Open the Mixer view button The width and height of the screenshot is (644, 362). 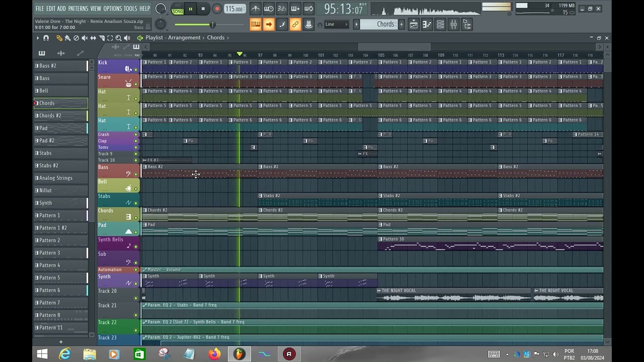pyautogui.click(x=453, y=24)
